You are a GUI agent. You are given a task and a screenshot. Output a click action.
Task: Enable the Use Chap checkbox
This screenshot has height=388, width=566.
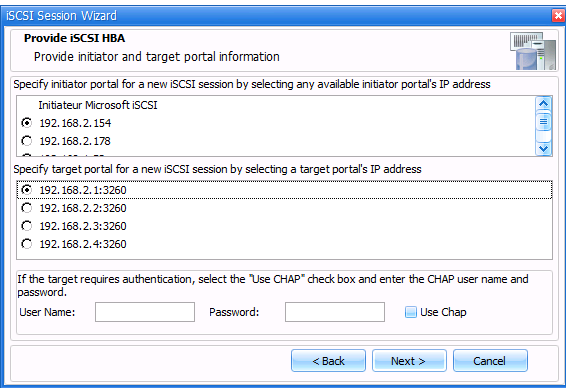(410, 312)
